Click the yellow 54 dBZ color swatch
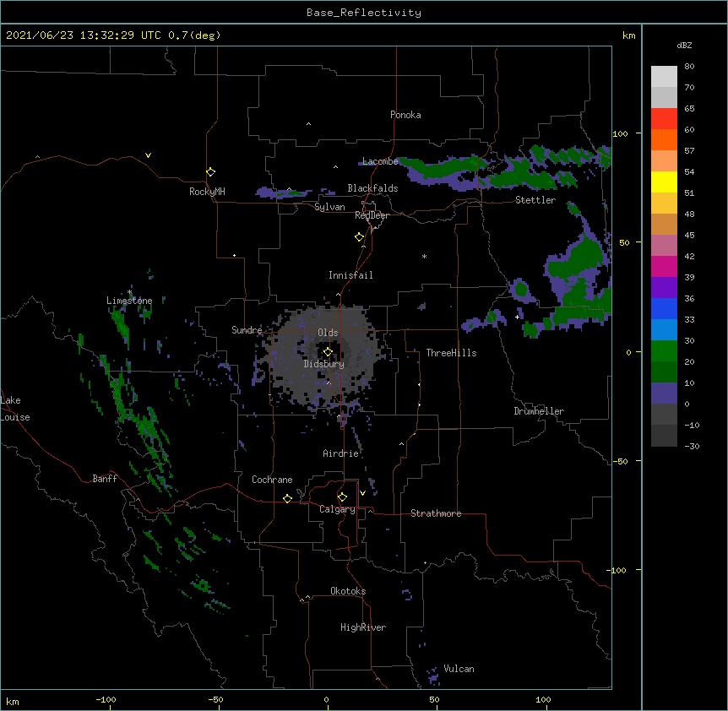728x711 pixels. (664, 182)
